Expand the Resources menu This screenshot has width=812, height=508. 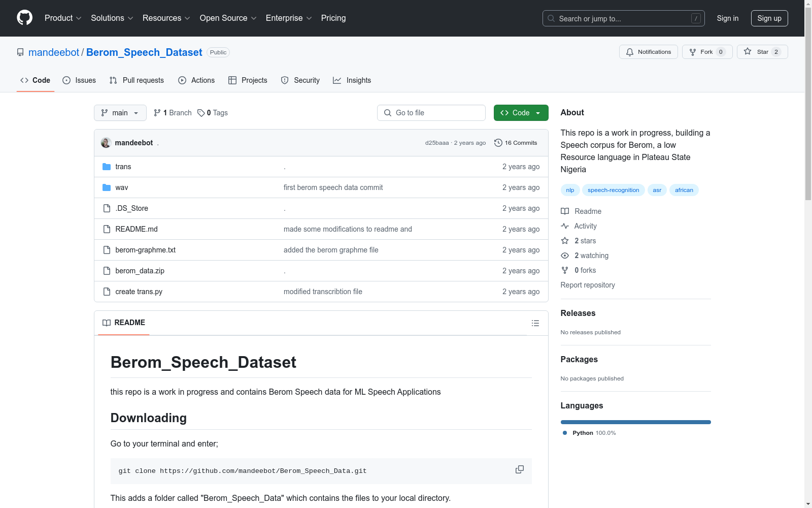(x=166, y=18)
